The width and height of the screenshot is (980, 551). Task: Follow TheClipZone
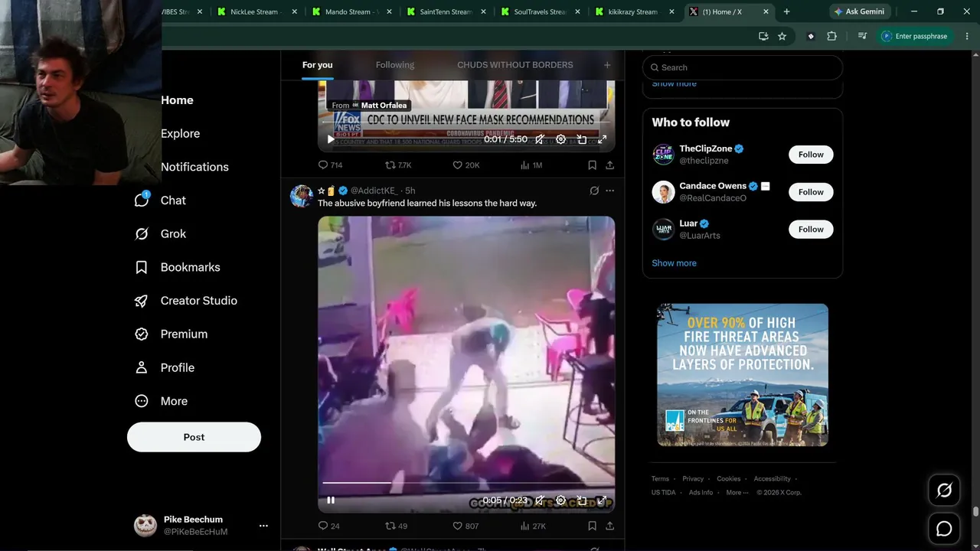[x=811, y=155]
